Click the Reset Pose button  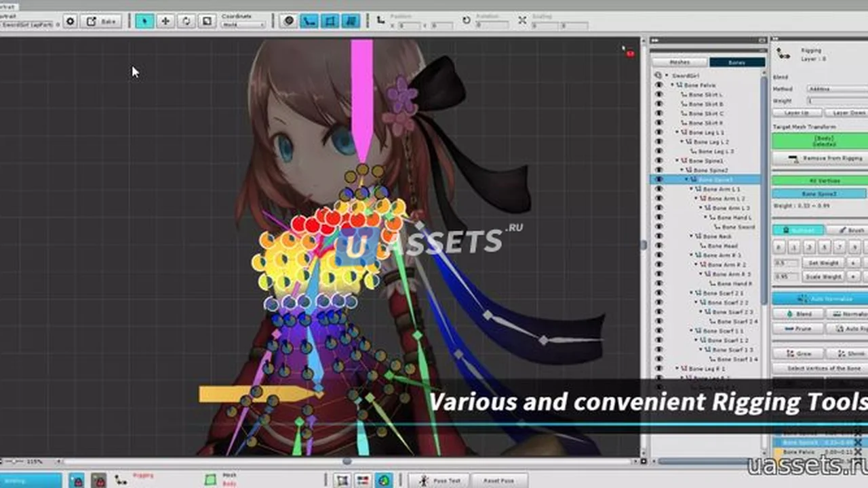498,480
